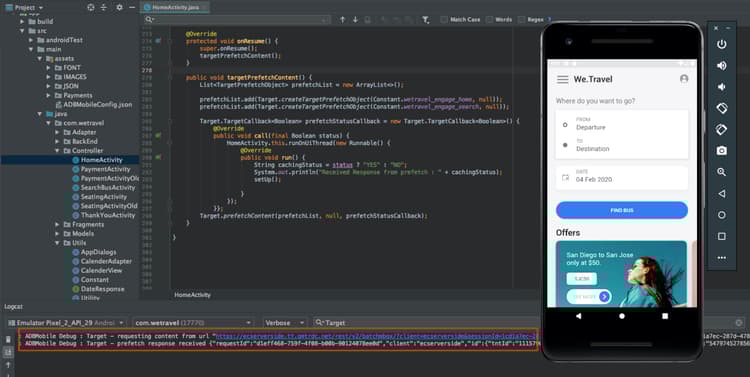
Task: Click the find bar help question mark
Action: point(549,20)
